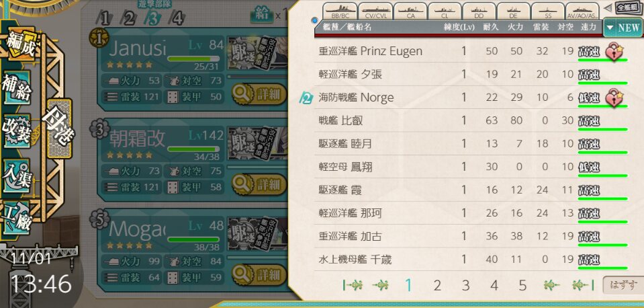The width and height of the screenshot is (644, 308).
Task: Click 詳細 magnifier for 朝霜改
Action: pyautogui.click(x=259, y=184)
